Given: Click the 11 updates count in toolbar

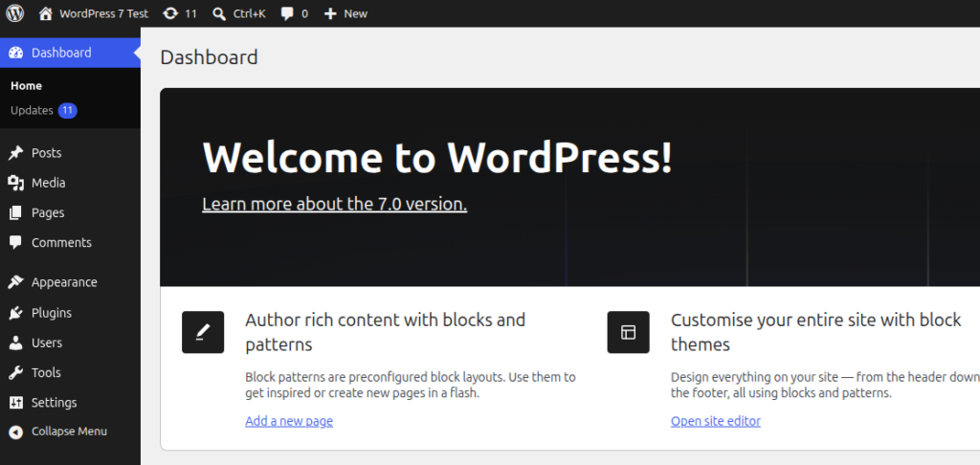Looking at the screenshot, I should (190, 13).
